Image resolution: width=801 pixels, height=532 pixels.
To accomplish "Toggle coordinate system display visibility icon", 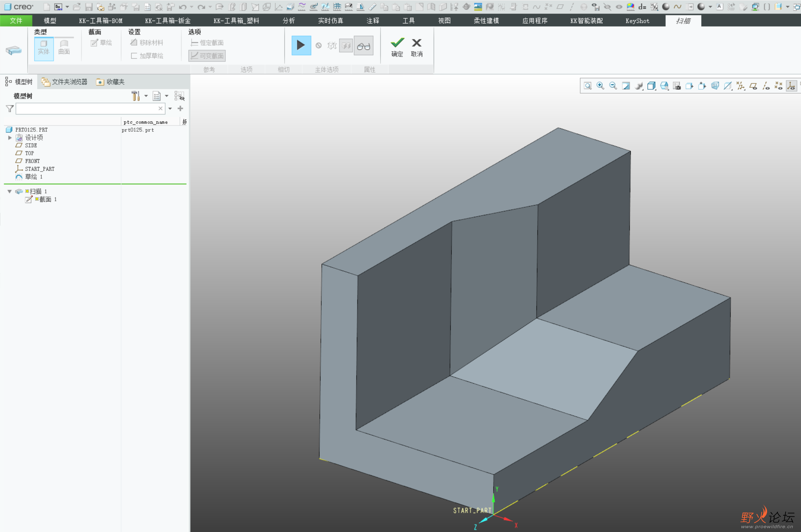I will pos(791,86).
